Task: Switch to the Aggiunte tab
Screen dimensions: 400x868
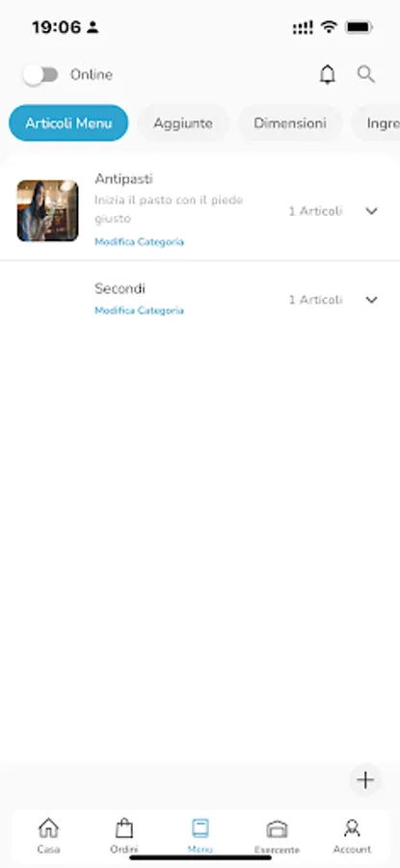Action: [x=183, y=122]
